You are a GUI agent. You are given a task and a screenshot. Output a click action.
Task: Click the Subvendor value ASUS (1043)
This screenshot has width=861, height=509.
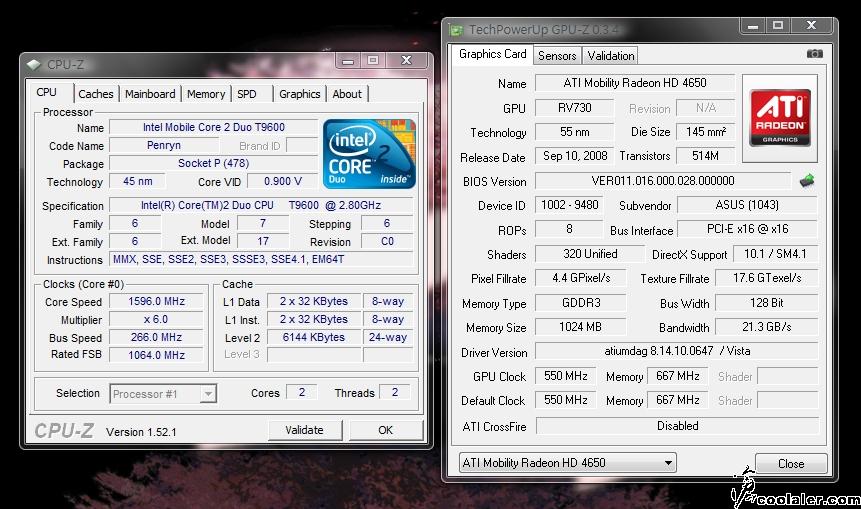tap(747, 205)
